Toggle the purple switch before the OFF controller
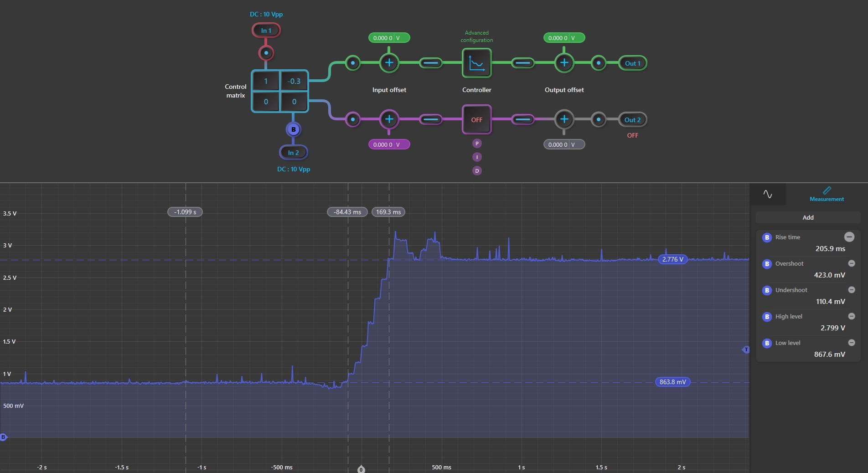This screenshot has height=473, width=868. [430, 120]
